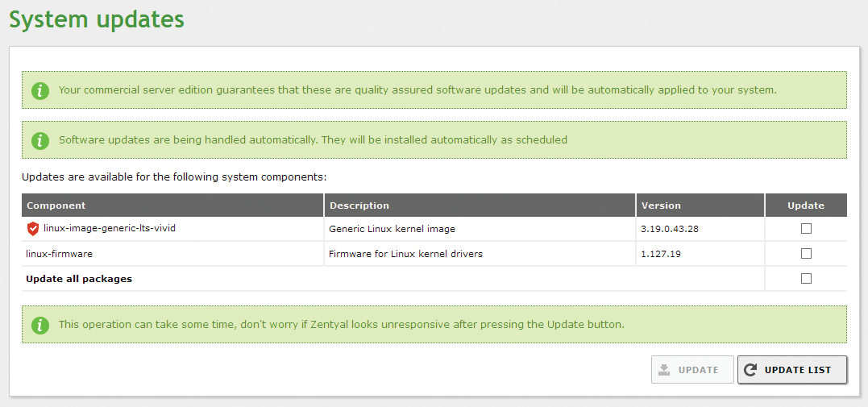Click info icon in operation time warning
Image resolution: width=868 pixels, height=407 pixels.
point(40,325)
